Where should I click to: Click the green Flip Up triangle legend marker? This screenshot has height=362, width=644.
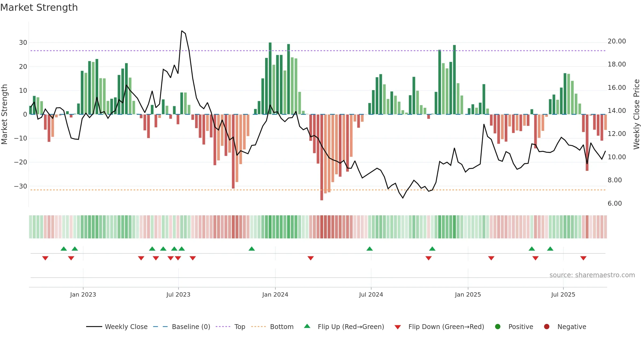(x=307, y=326)
